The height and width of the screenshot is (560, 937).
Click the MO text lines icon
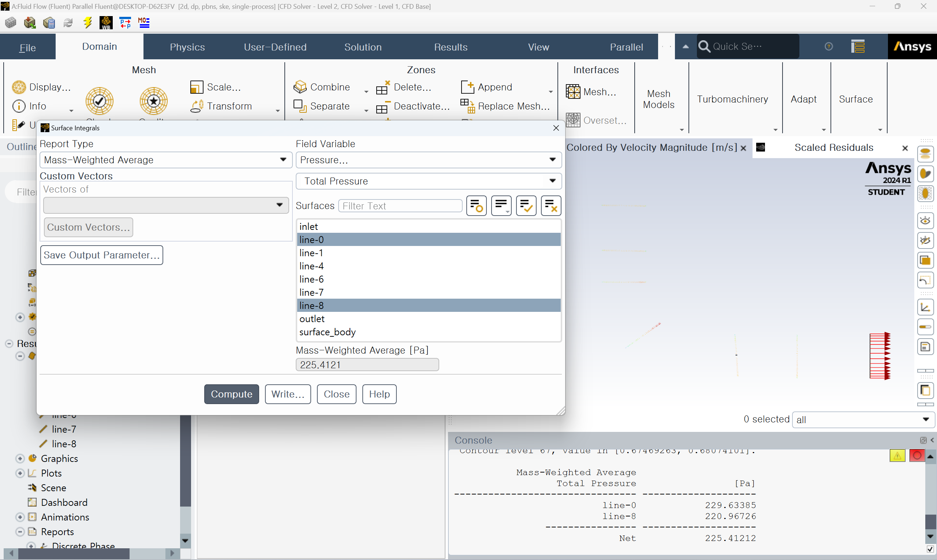click(144, 23)
